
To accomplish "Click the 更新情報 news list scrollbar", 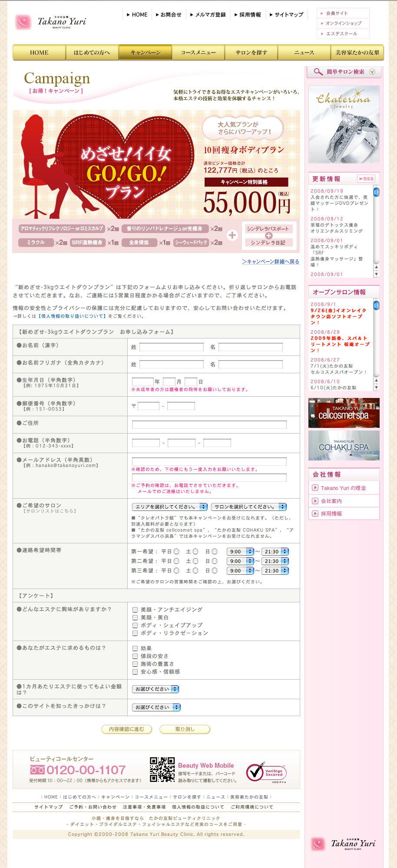I will pos(376,230).
